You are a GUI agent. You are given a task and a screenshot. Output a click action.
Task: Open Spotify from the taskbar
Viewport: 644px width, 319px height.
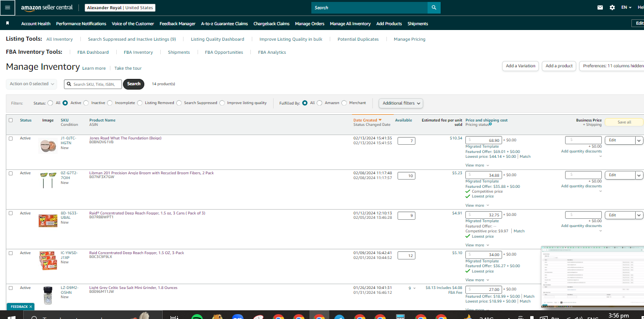[x=197, y=317]
